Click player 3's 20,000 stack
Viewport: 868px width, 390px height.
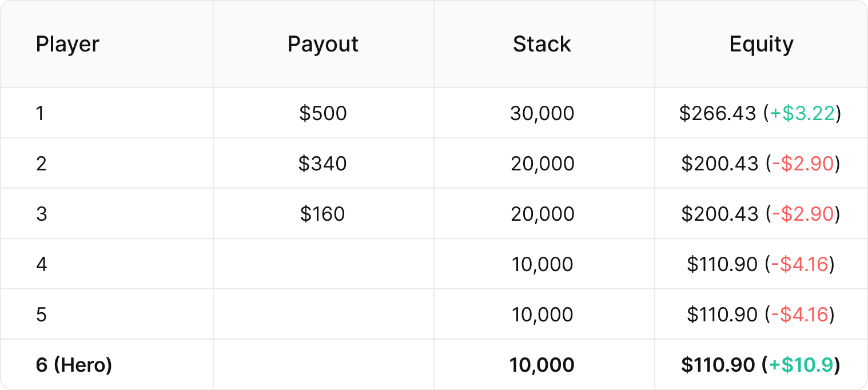click(x=542, y=214)
